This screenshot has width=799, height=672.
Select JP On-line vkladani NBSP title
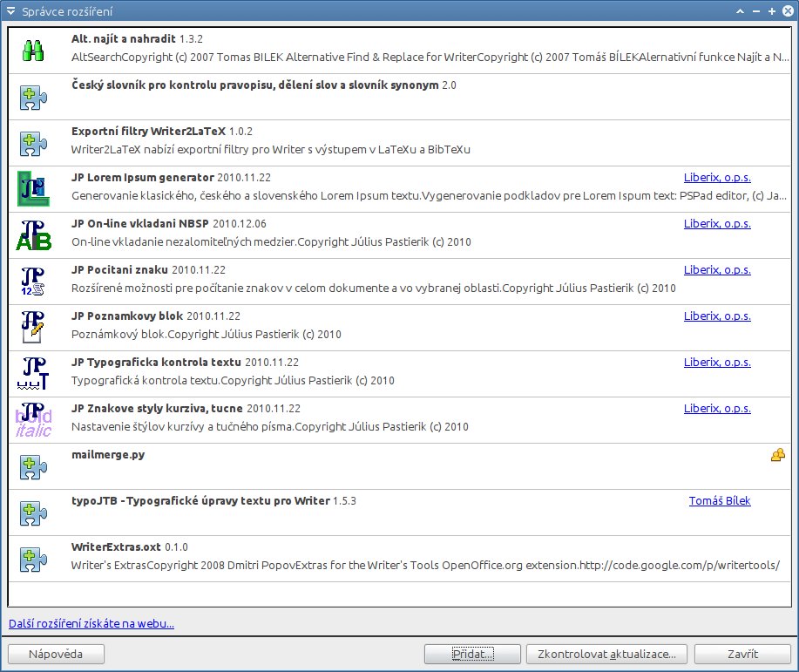[x=169, y=224]
